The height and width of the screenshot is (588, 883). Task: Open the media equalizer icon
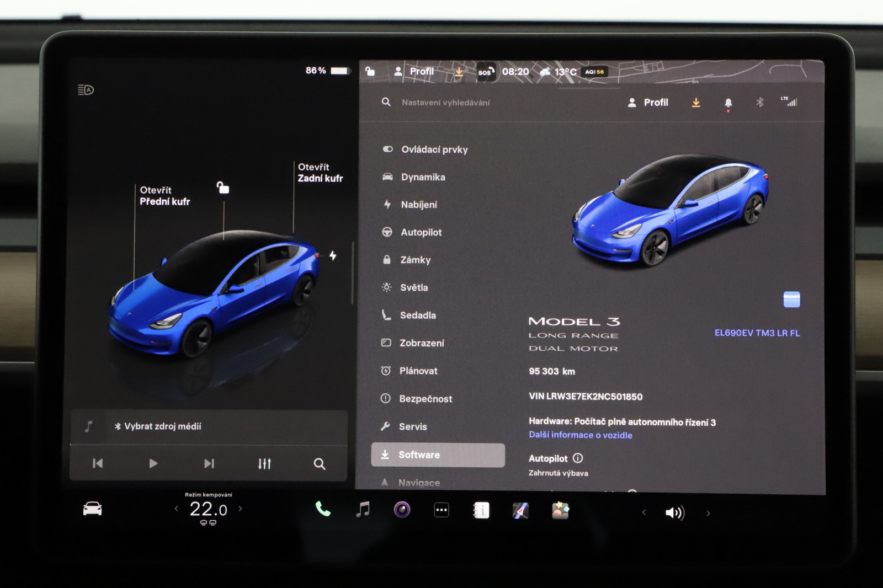(264, 464)
